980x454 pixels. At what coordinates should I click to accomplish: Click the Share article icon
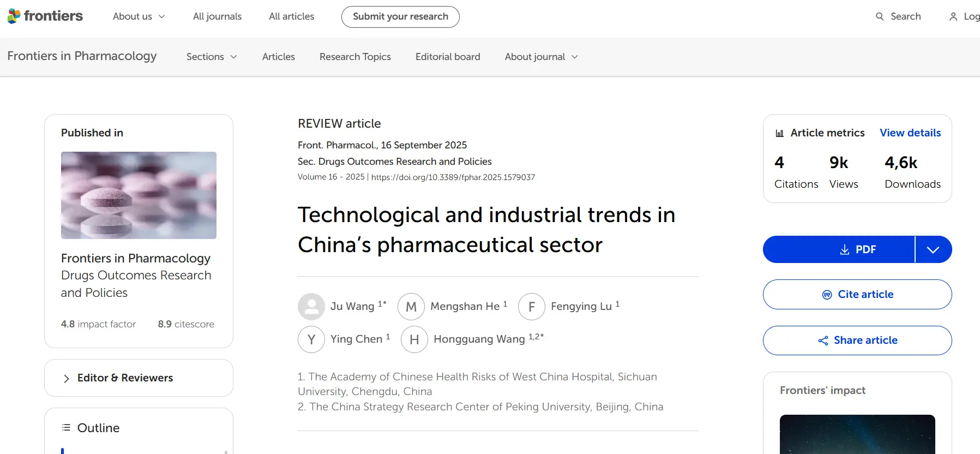click(x=823, y=340)
